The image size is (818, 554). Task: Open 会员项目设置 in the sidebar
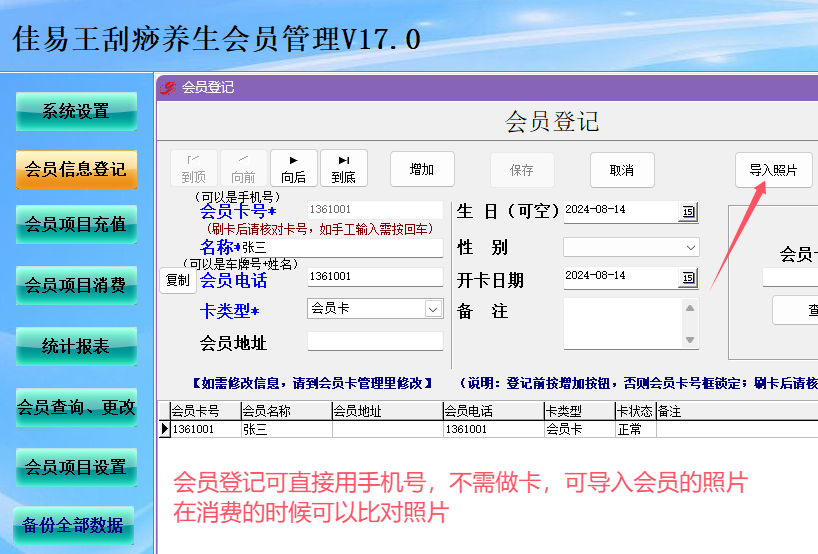(x=76, y=467)
